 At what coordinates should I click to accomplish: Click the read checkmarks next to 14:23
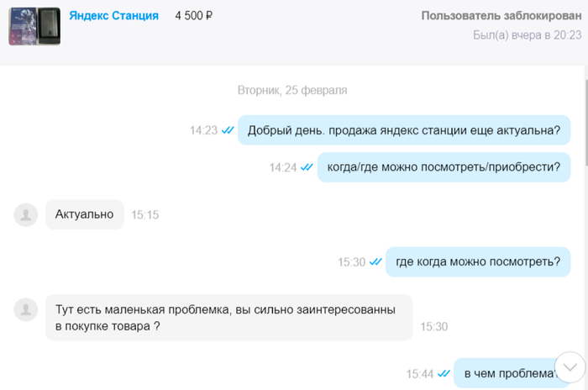pos(228,130)
